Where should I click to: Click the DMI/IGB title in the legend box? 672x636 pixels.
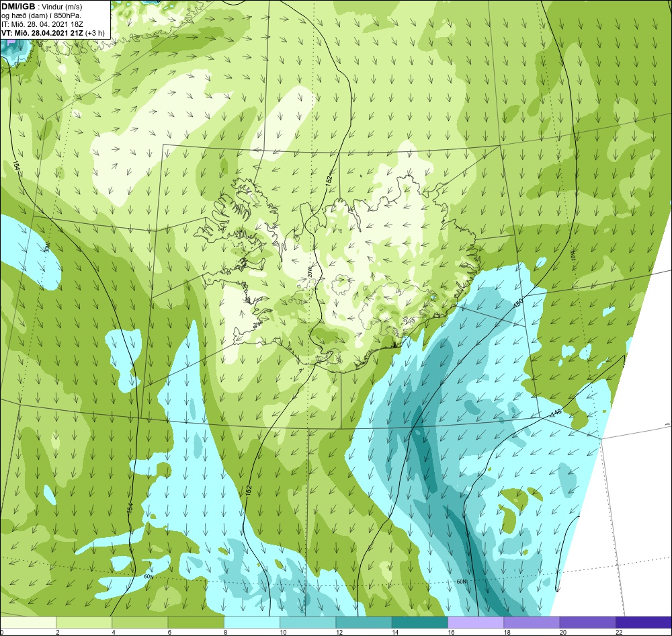[18, 7]
